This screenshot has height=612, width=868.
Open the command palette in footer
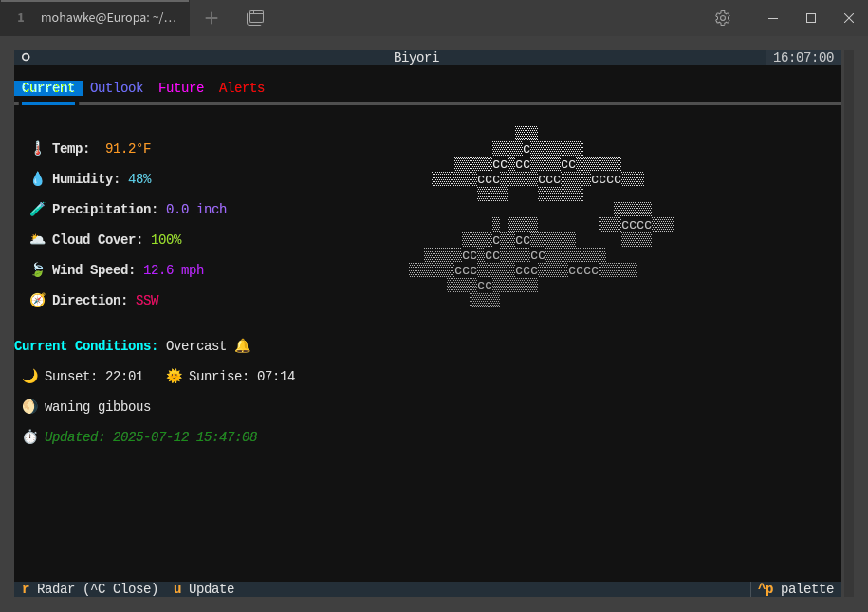coord(796,589)
